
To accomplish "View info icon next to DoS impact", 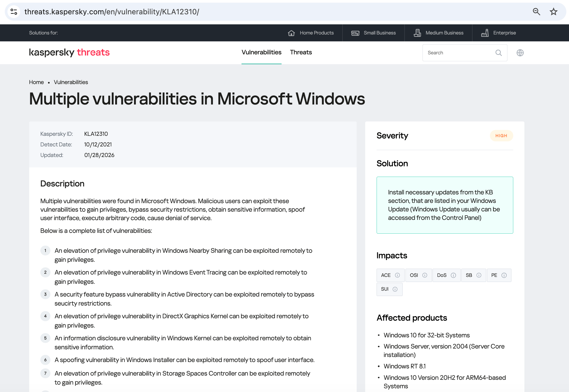I will tap(454, 275).
